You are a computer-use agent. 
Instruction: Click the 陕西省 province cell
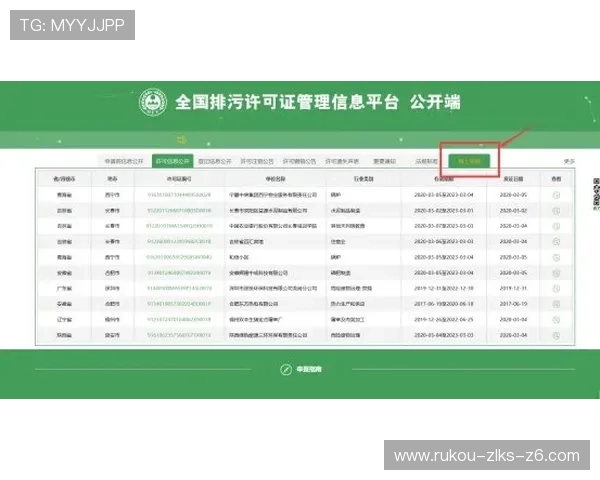click(x=64, y=335)
